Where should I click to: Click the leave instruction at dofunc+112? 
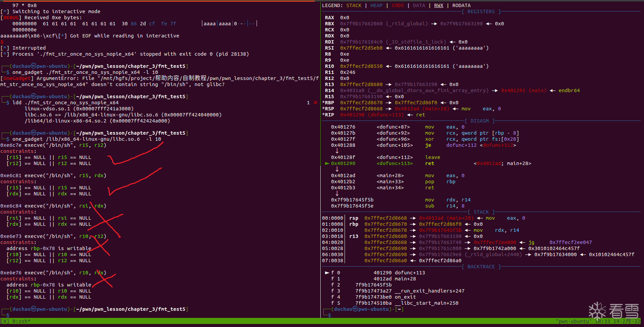433,157
